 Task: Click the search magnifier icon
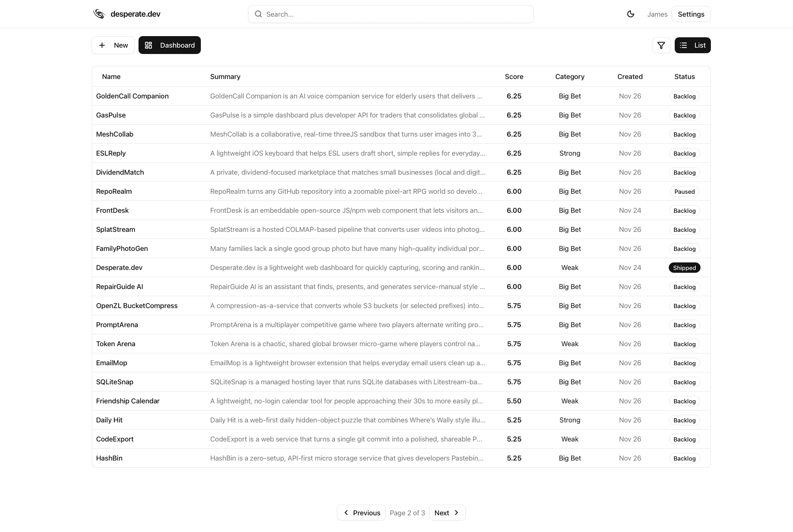click(x=258, y=14)
